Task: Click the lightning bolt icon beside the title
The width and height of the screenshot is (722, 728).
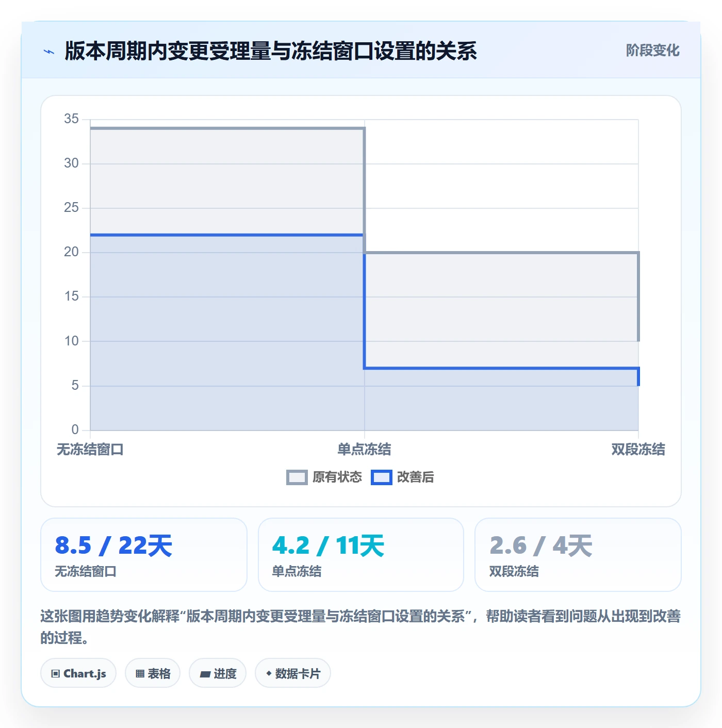Action: coord(49,52)
